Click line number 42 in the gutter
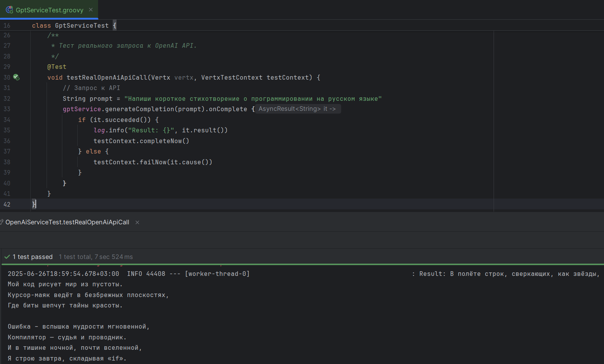 7,204
